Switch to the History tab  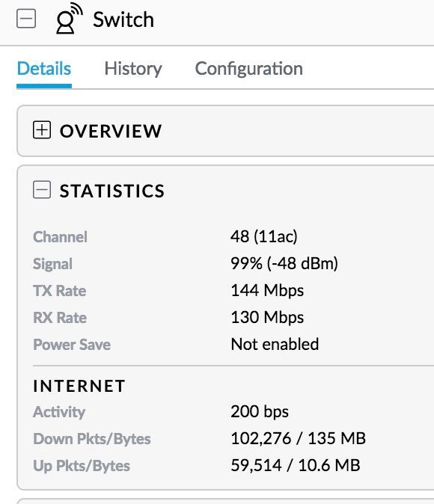tap(133, 69)
